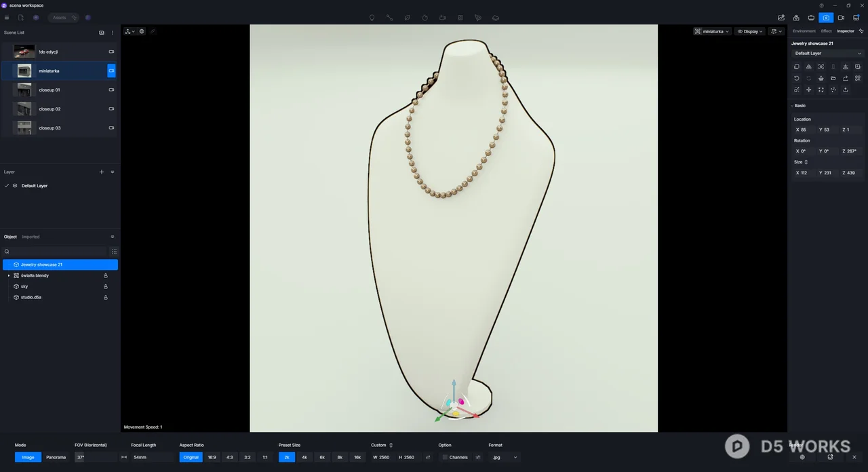Image resolution: width=868 pixels, height=472 pixels.
Task: Open the Default Layer dropdown in Inspector
Action: [828, 53]
